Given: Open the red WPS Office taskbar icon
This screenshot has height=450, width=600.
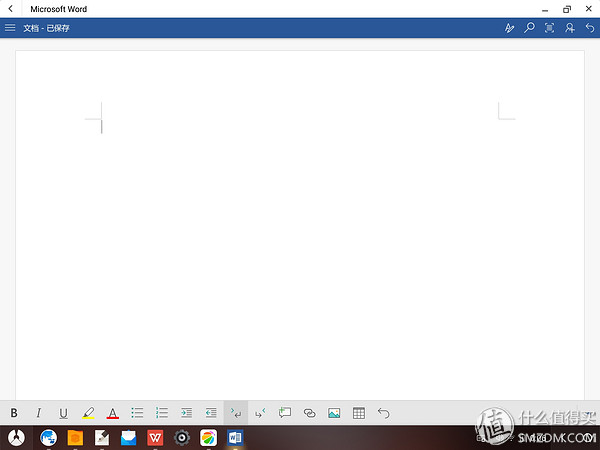Looking at the screenshot, I should point(155,438).
